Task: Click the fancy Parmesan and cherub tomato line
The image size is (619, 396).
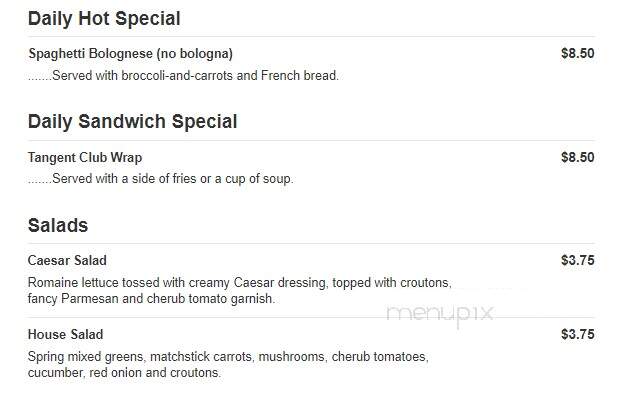Action: (x=151, y=299)
